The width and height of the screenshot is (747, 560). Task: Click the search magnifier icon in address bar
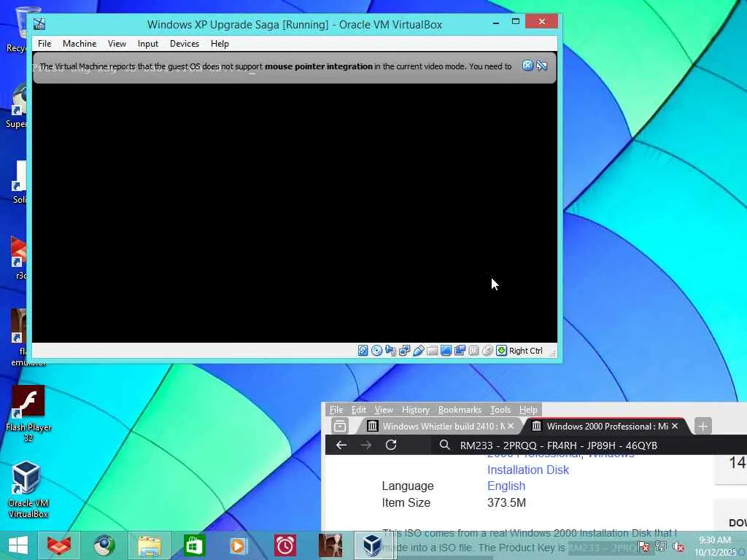point(444,446)
